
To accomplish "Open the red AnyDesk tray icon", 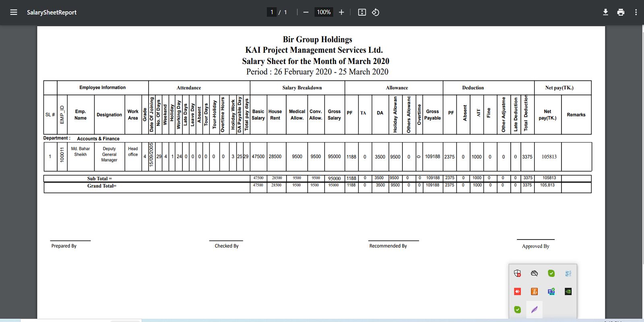I will point(518,291).
